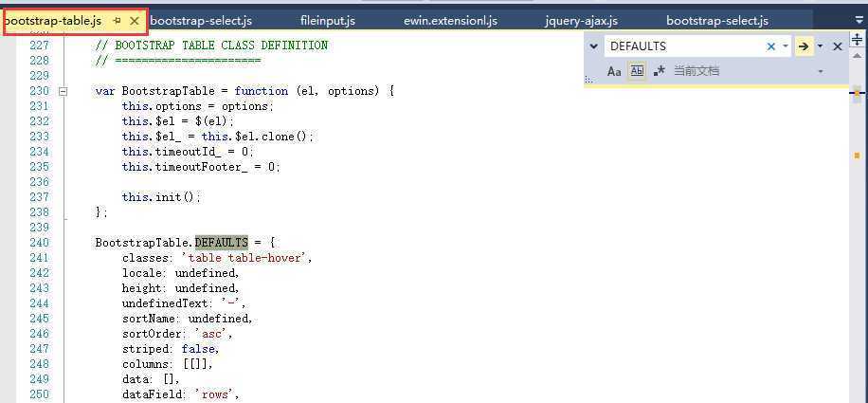
Task: Open find next options dropdown arrow
Action: click(x=821, y=46)
